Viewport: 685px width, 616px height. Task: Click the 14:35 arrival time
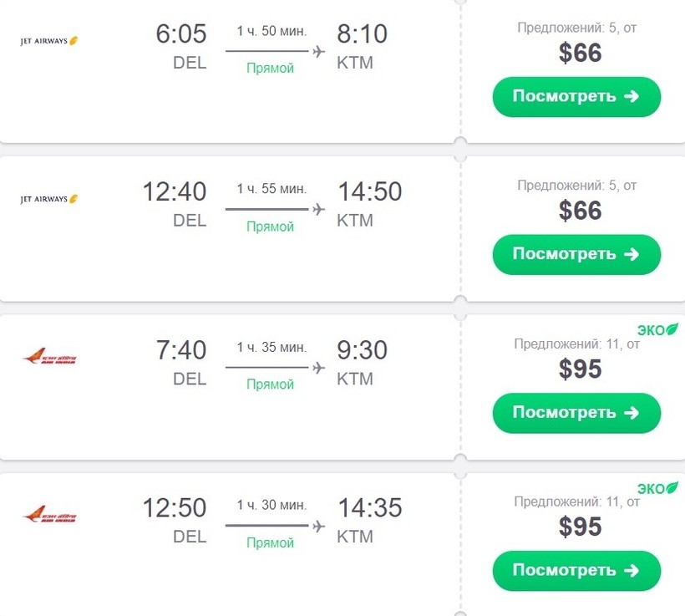coord(369,507)
